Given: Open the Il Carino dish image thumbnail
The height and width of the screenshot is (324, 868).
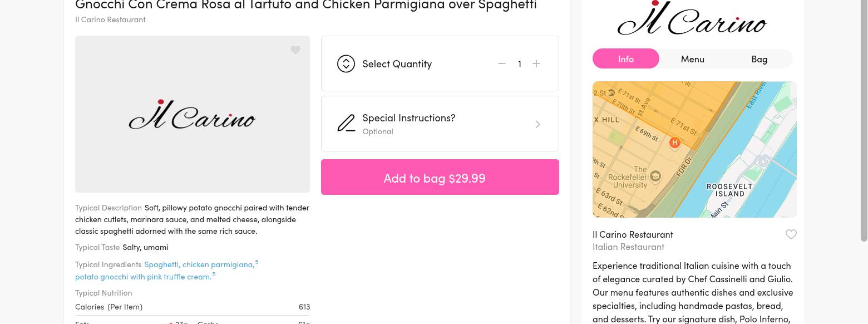Looking at the screenshot, I should click(x=192, y=114).
